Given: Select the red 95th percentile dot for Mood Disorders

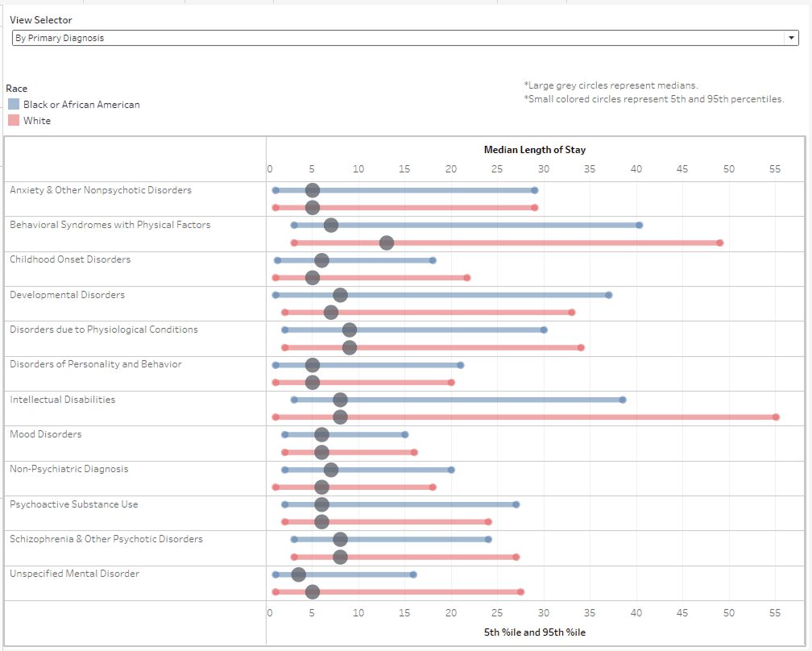Looking at the screenshot, I should (414, 452).
